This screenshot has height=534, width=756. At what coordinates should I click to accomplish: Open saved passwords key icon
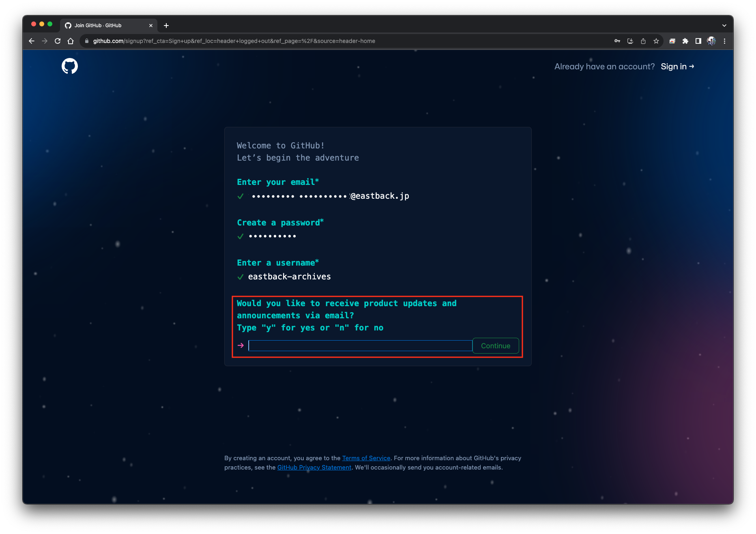pyautogui.click(x=617, y=41)
